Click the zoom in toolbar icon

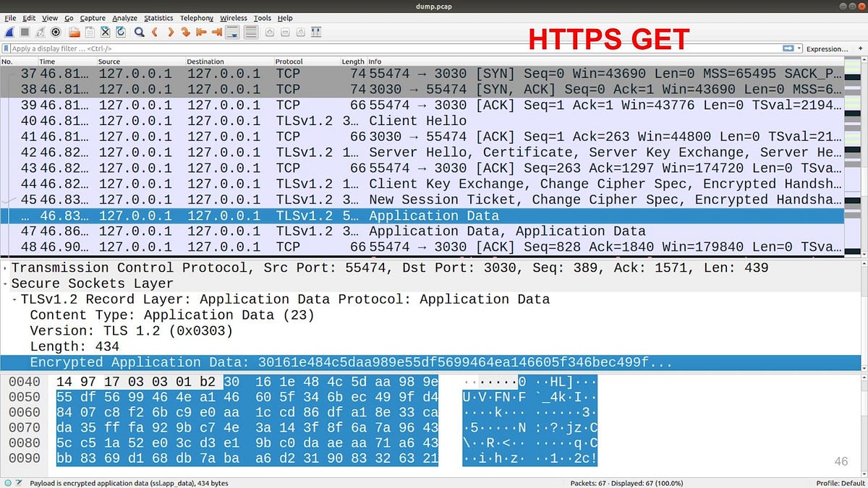click(270, 33)
